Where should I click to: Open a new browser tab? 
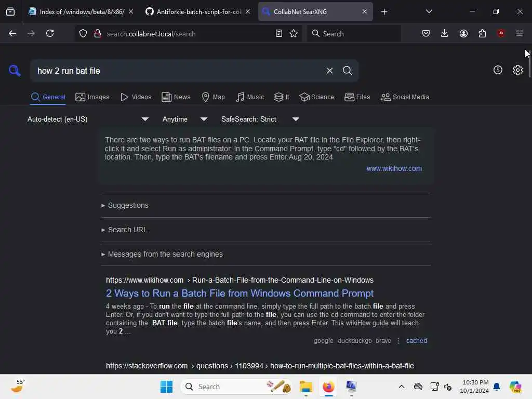[384, 12]
